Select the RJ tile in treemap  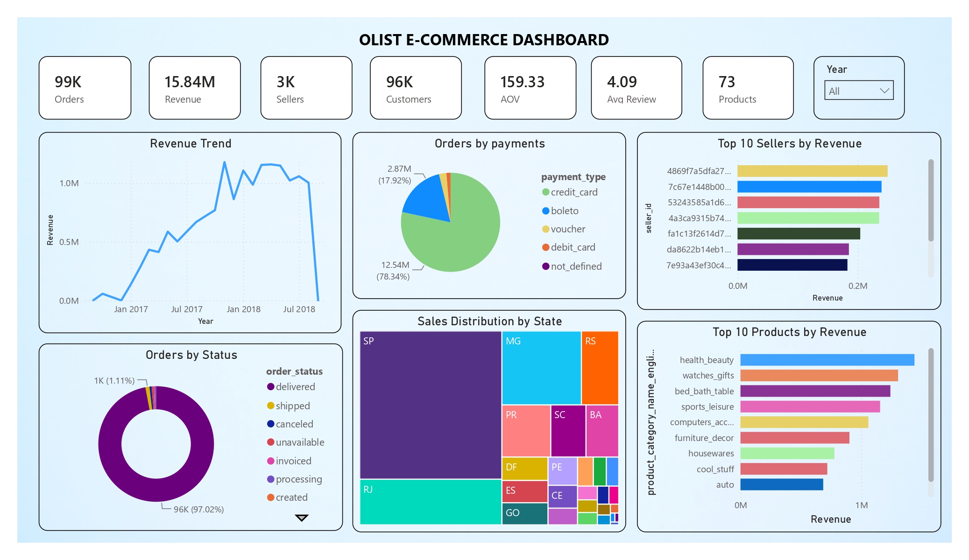431,502
